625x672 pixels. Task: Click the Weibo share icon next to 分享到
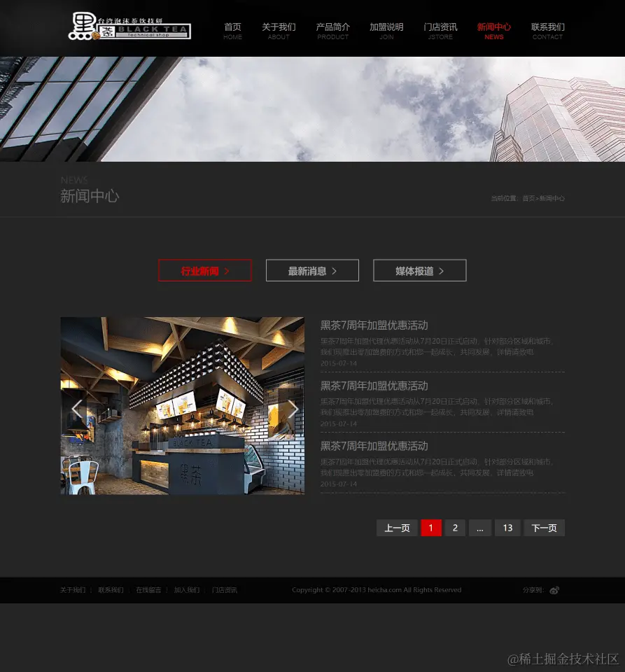tap(554, 590)
